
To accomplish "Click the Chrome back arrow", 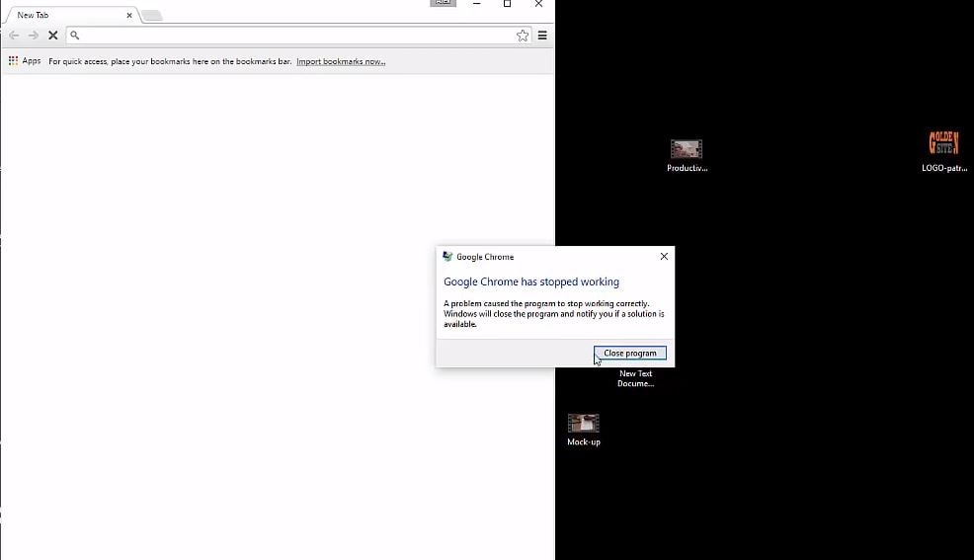I will tap(14, 36).
